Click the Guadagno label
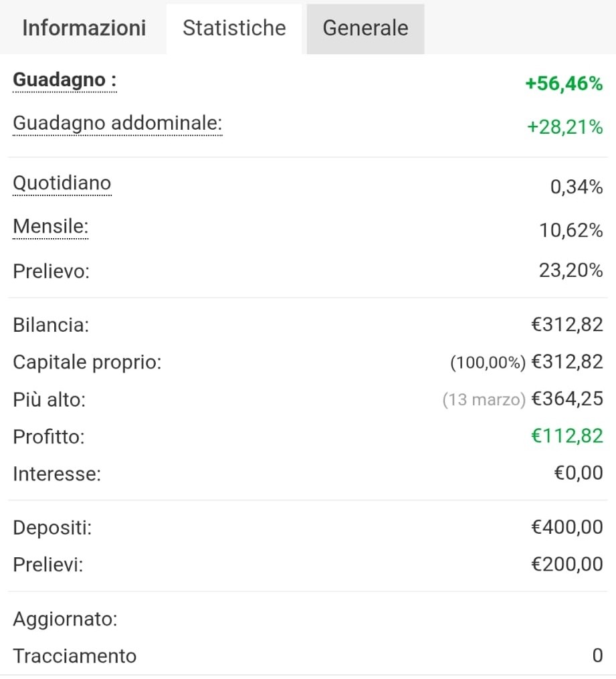This screenshot has width=616, height=679. [64, 80]
